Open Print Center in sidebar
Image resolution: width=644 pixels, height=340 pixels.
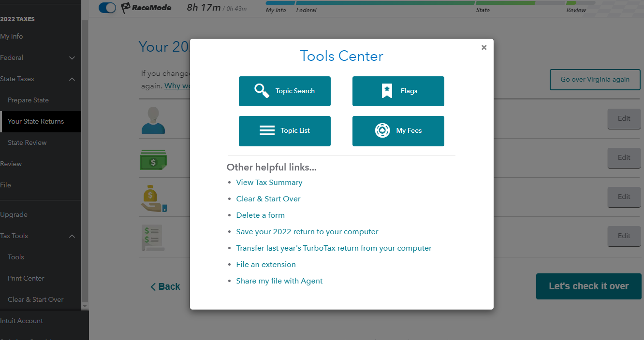click(x=26, y=278)
